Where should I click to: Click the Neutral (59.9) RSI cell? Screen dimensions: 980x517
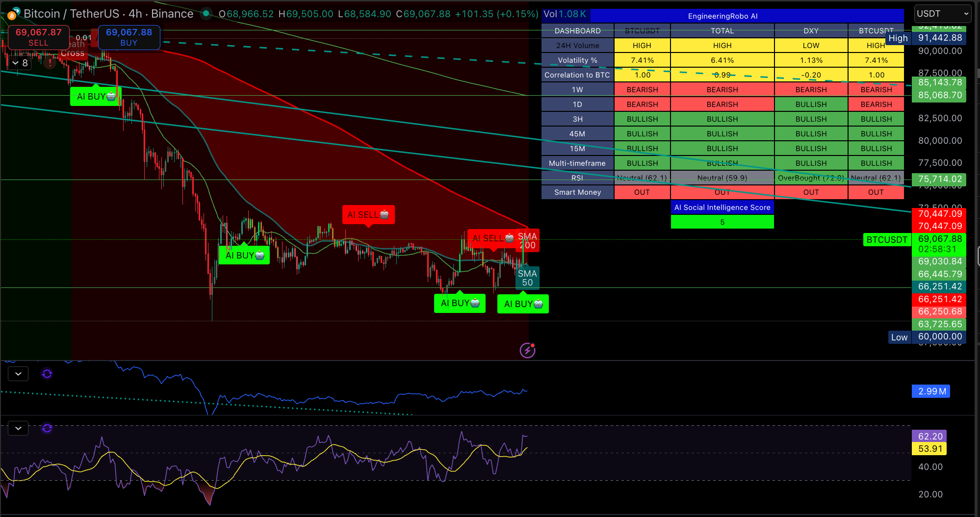coord(722,178)
